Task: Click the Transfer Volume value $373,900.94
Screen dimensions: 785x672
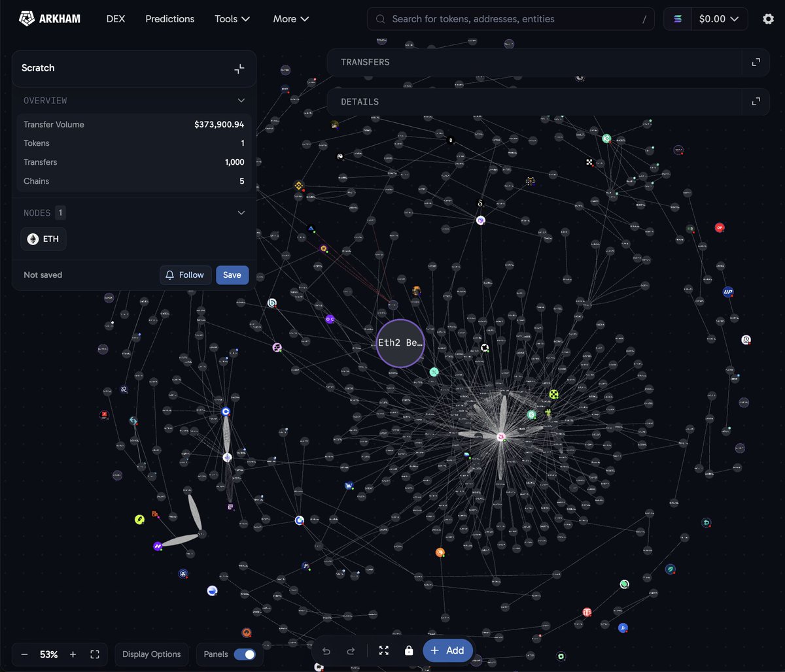Action: pos(219,124)
